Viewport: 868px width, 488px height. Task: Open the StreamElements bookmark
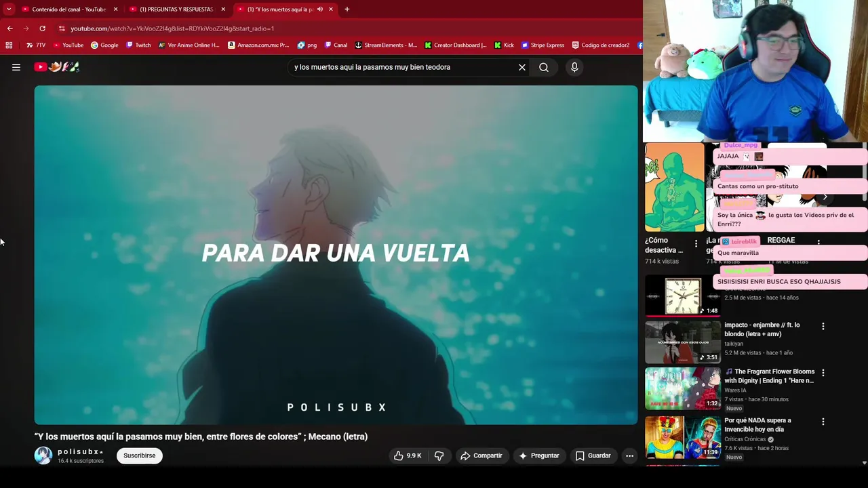(x=386, y=45)
